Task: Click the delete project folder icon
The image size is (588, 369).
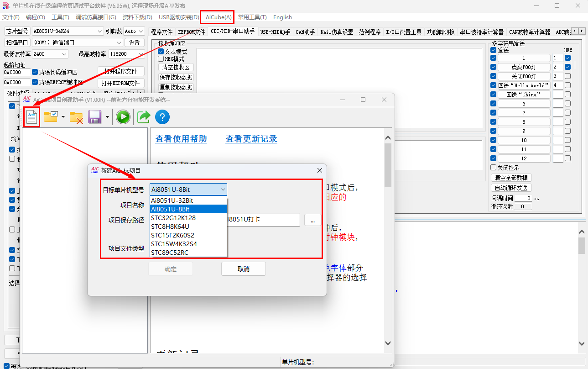Action: (x=76, y=117)
